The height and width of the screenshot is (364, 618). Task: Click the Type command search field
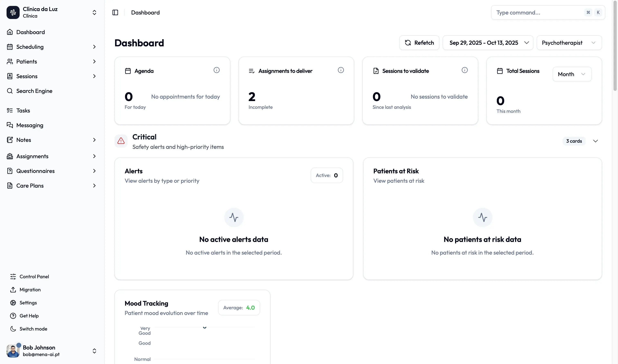click(538, 12)
